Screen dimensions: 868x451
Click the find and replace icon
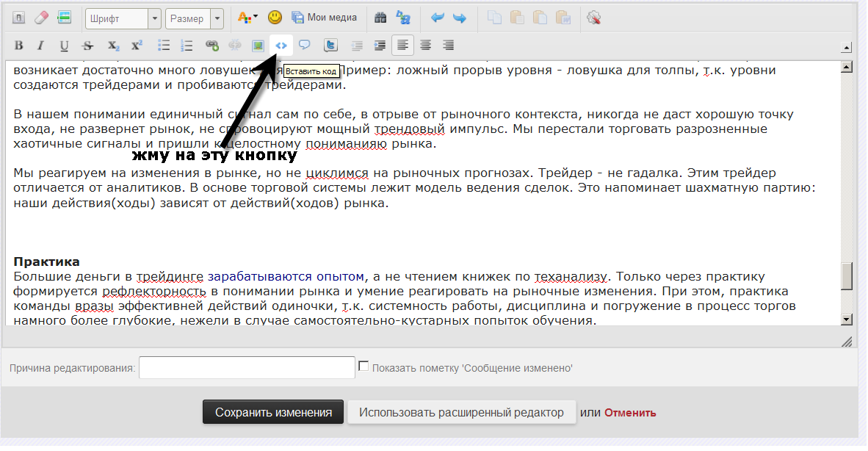[403, 18]
